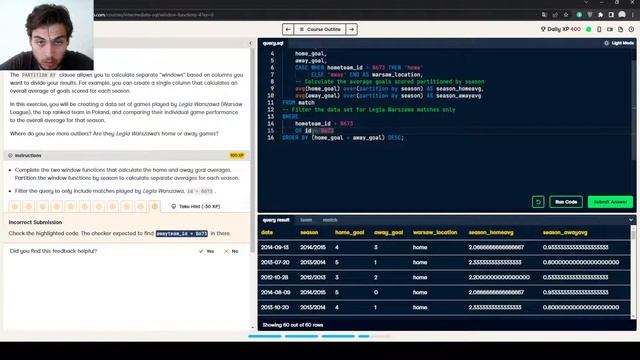This screenshot has width=640, height=360.
Task: Click the partially filled fourth progress segment
Action: (374, 336)
